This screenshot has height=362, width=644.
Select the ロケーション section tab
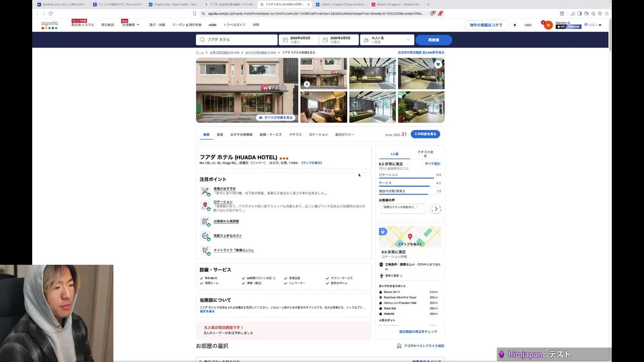[318, 135]
